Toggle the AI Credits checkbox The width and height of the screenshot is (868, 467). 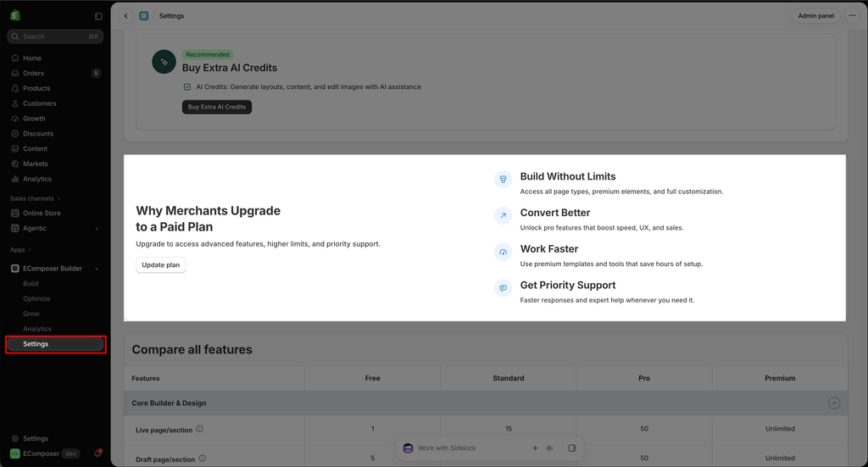pos(187,86)
